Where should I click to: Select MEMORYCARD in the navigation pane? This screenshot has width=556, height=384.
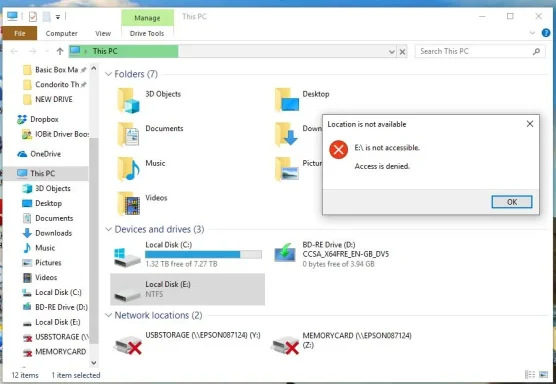[54, 352]
